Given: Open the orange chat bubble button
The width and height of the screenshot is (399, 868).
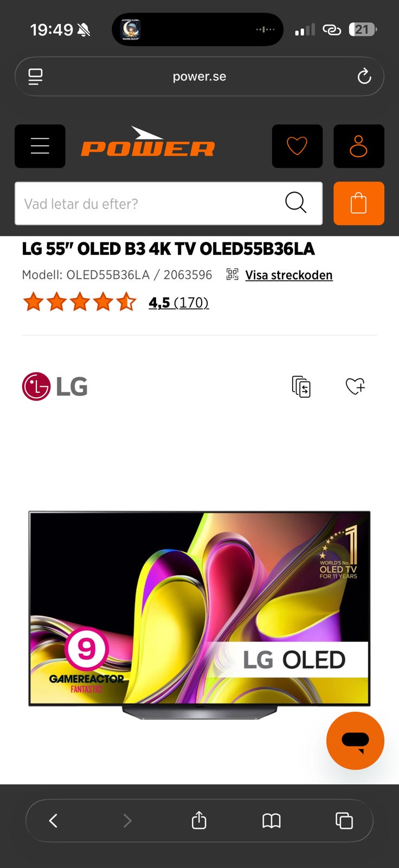Looking at the screenshot, I should (355, 741).
